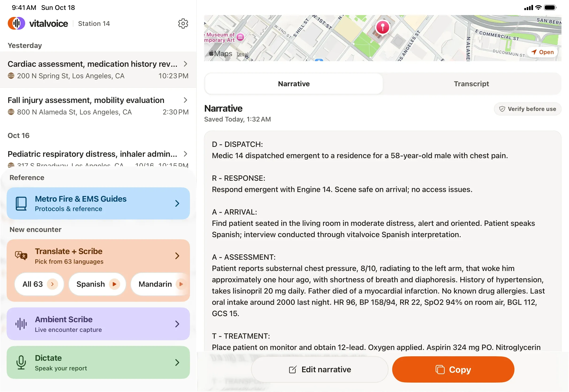Screen dimensions: 569x392
Task: Select Cardiac assessment, medication history encounter
Action: tap(98, 70)
